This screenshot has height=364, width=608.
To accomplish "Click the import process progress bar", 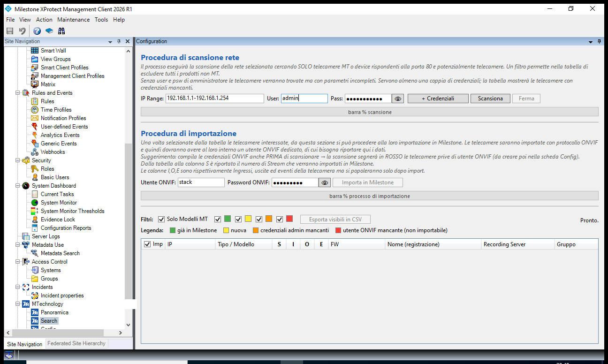I will pos(370,196).
